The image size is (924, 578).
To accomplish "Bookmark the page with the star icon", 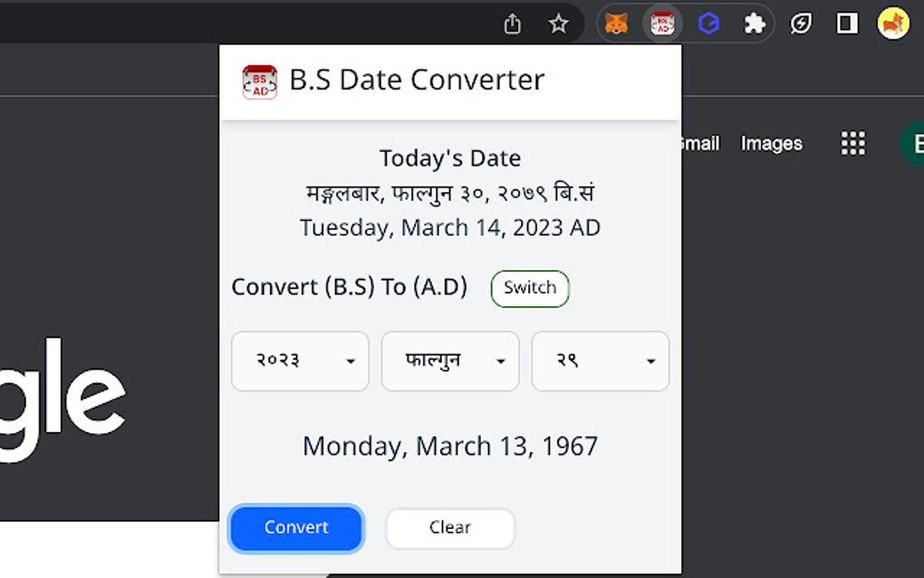I will click(x=559, y=24).
